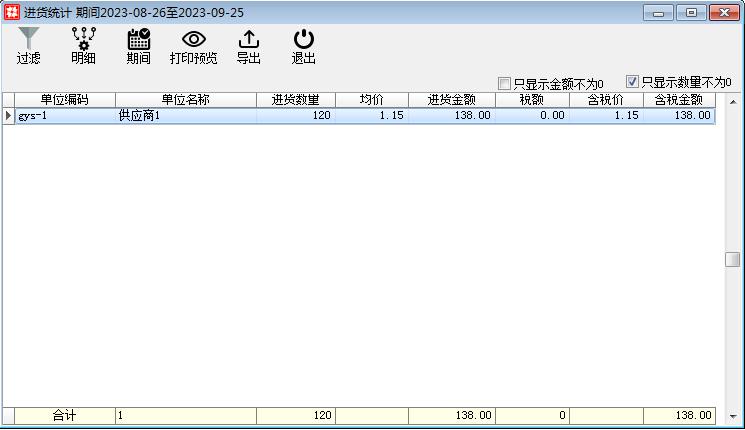The image size is (745, 430).
Task: Sort by 进货数量 column header
Action: tap(295, 100)
